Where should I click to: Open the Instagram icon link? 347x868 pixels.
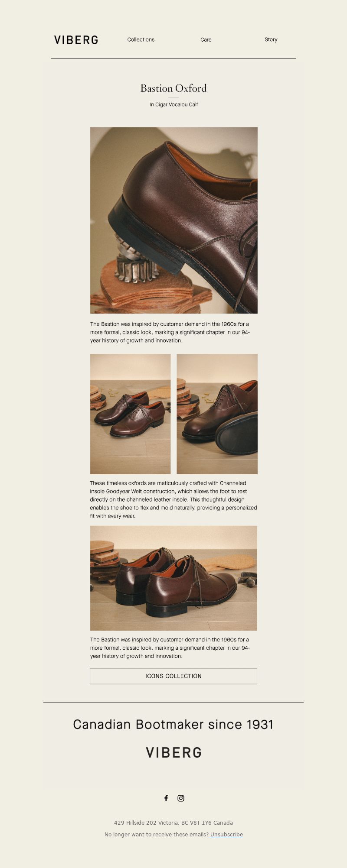click(181, 798)
